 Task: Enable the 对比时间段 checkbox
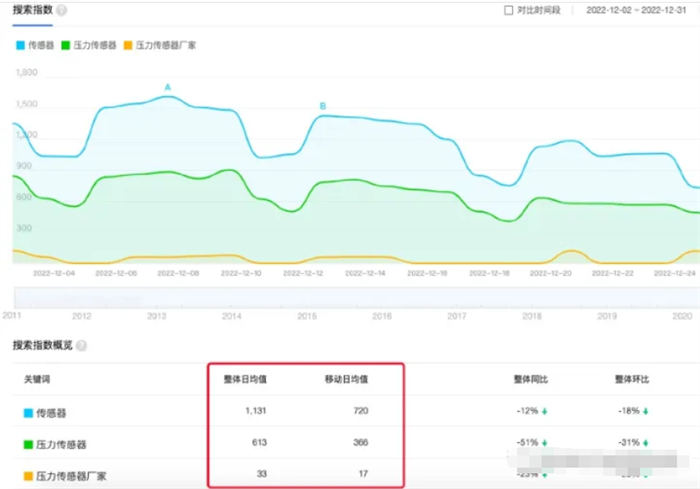(x=509, y=10)
